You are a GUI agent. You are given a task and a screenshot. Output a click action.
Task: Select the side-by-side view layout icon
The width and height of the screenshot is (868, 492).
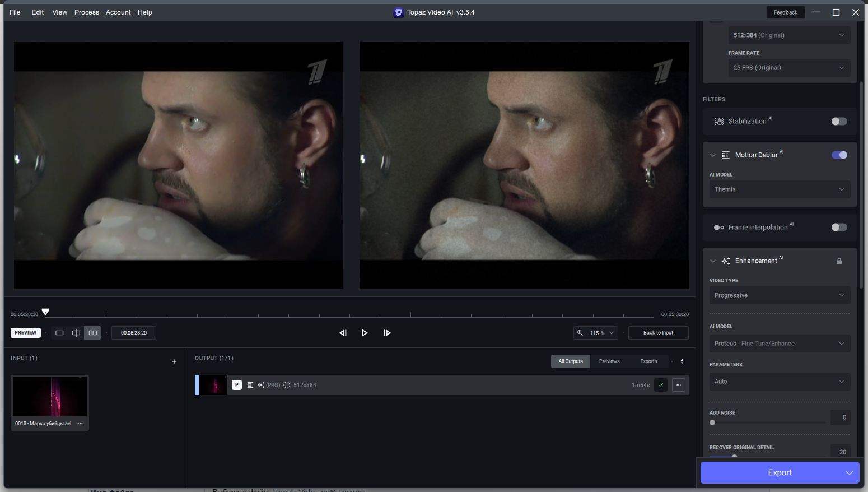[93, 333]
